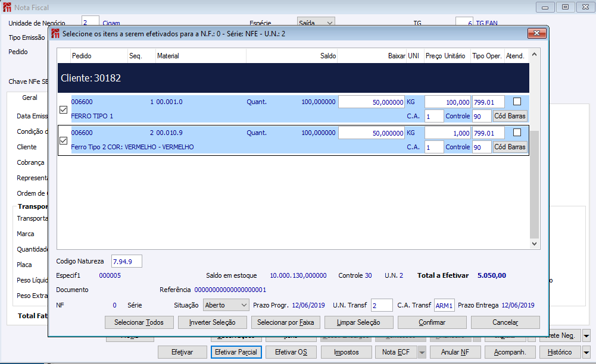Open Cód Barras for FERRO TIPO 1
The image size is (596, 364).
coord(510,116)
